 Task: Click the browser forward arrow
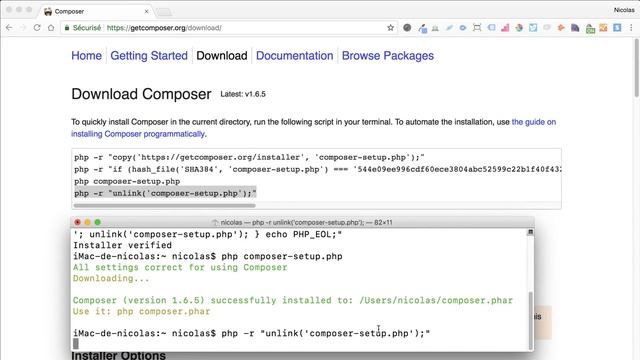[23, 28]
